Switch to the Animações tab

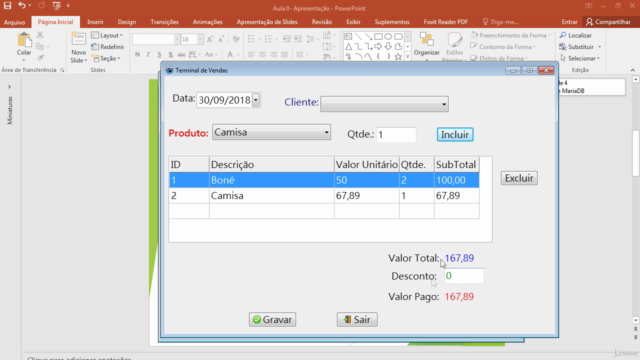click(x=207, y=22)
